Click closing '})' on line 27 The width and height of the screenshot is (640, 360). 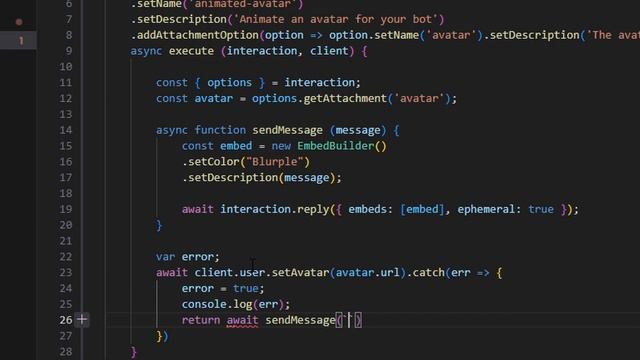[162, 336]
